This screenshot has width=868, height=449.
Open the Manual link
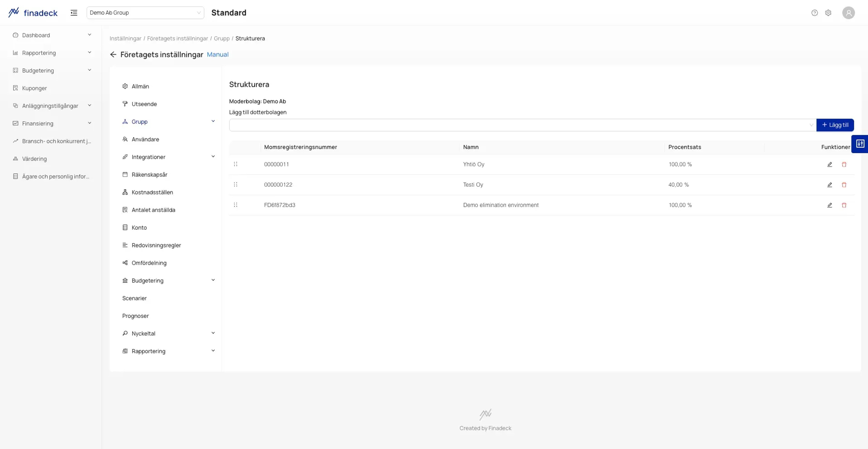(x=218, y=54)
